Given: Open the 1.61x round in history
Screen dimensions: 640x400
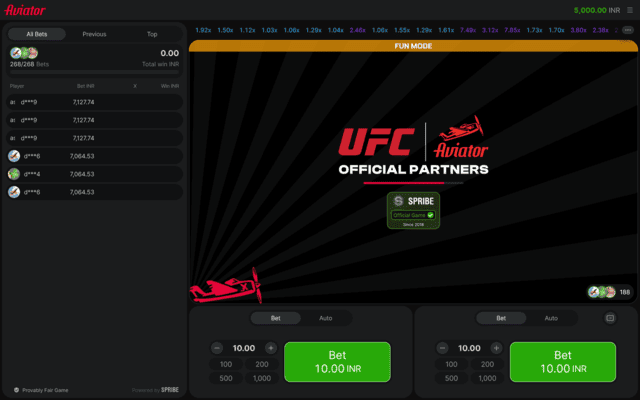Looking at the screenshot, I should coord(446,30).
